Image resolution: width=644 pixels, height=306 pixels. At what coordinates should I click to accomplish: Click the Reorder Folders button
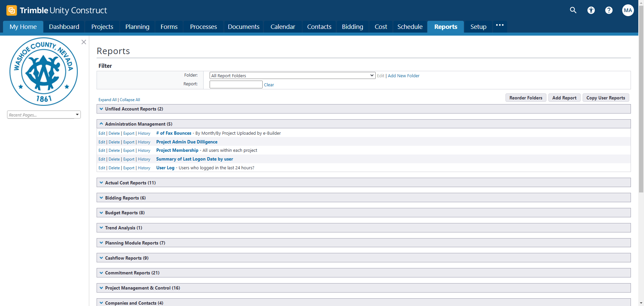(526, 98)
